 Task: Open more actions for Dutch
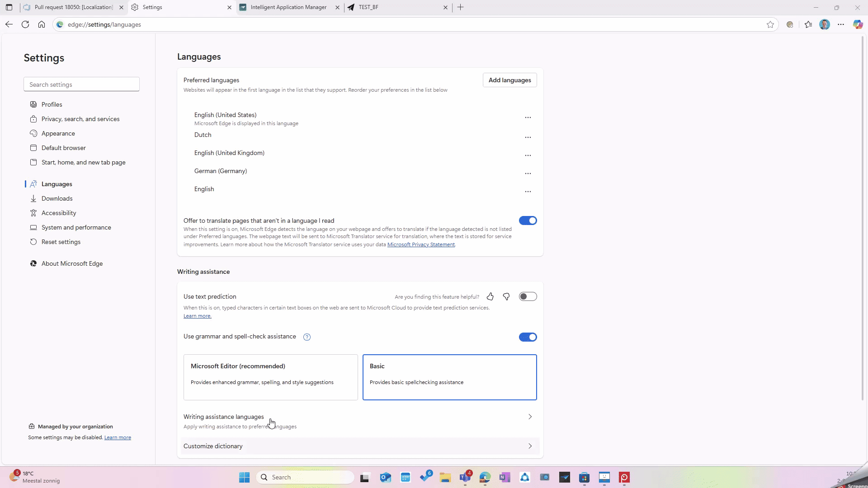coord(528,137)
